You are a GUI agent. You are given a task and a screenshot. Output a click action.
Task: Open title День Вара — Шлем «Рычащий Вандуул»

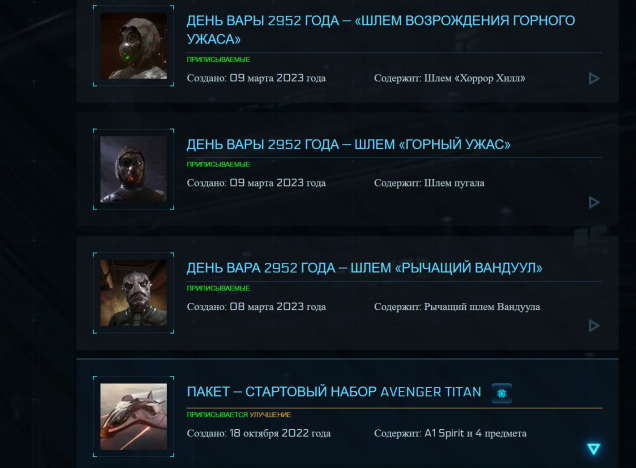click(364, 268)
